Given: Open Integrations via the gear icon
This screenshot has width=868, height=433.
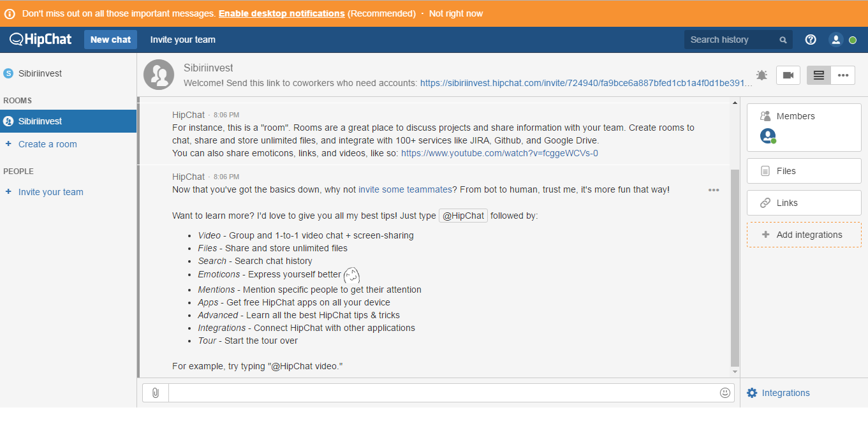Looking at the screenshot, I should pyautogui.click(x=753, y=392).
